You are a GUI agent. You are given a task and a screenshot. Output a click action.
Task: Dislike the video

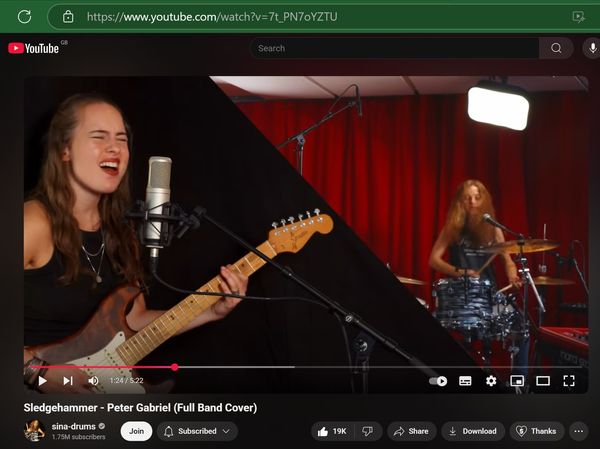368,431
